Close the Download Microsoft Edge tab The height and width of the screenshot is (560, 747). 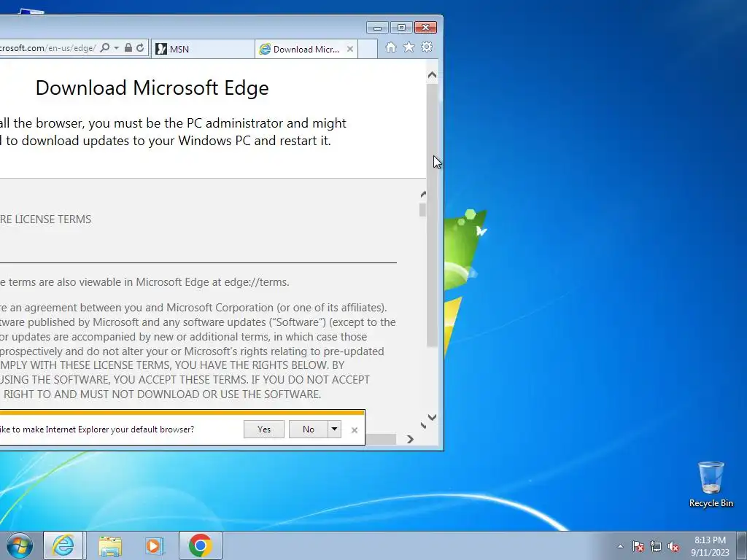350,49
